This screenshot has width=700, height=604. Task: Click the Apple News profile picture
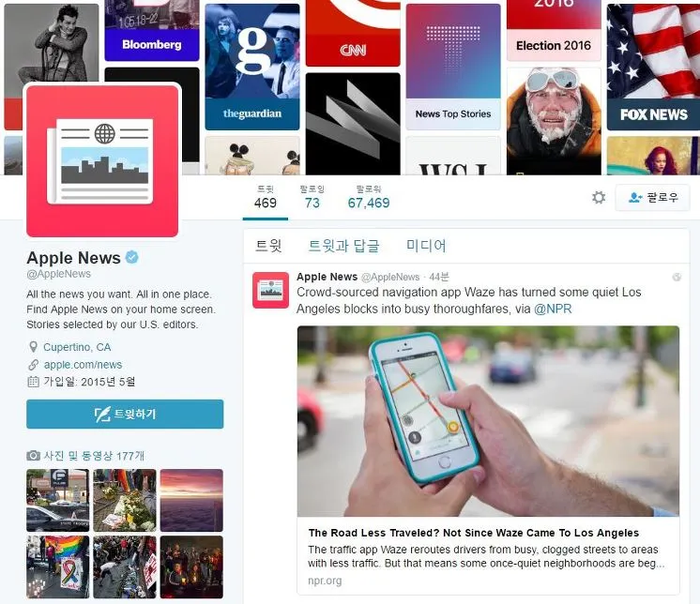pyautogui.click(x=102, y=160)
